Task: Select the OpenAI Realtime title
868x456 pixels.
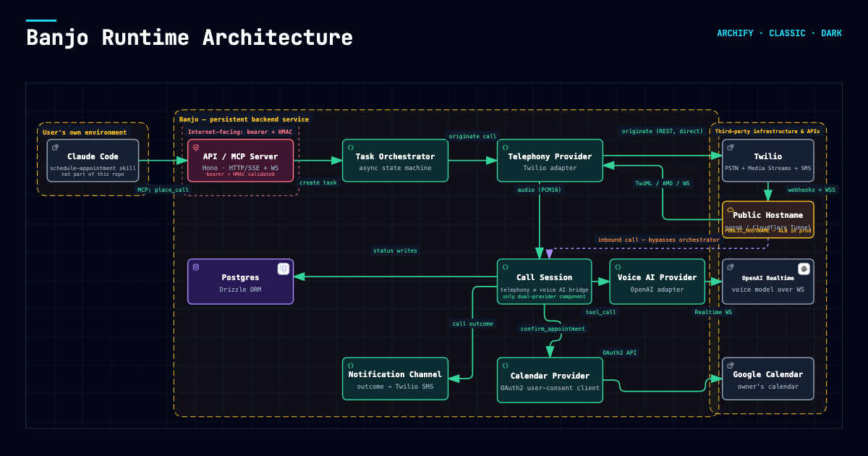Action: tap(767, 277)
